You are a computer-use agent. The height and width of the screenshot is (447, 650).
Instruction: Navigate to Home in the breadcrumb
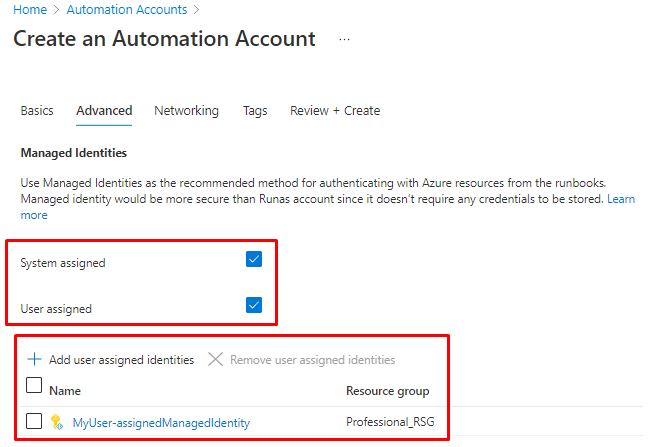[x=30, y=10]
